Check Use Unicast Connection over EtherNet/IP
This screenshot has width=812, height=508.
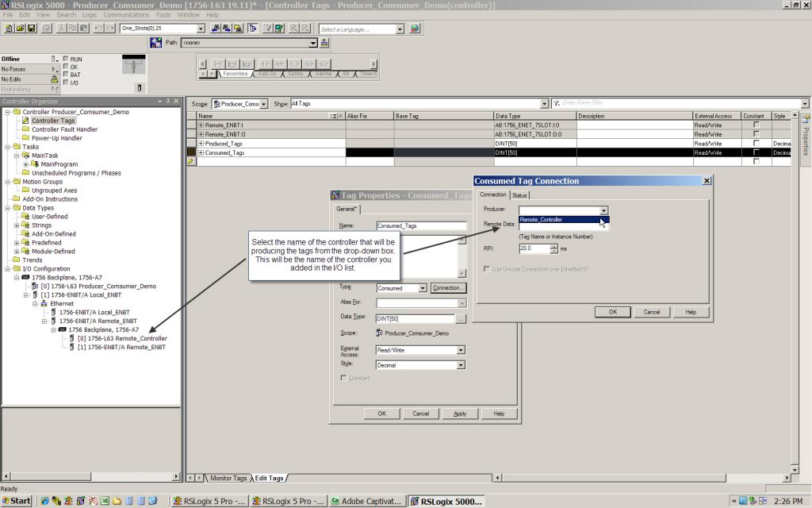click(486, 269)
